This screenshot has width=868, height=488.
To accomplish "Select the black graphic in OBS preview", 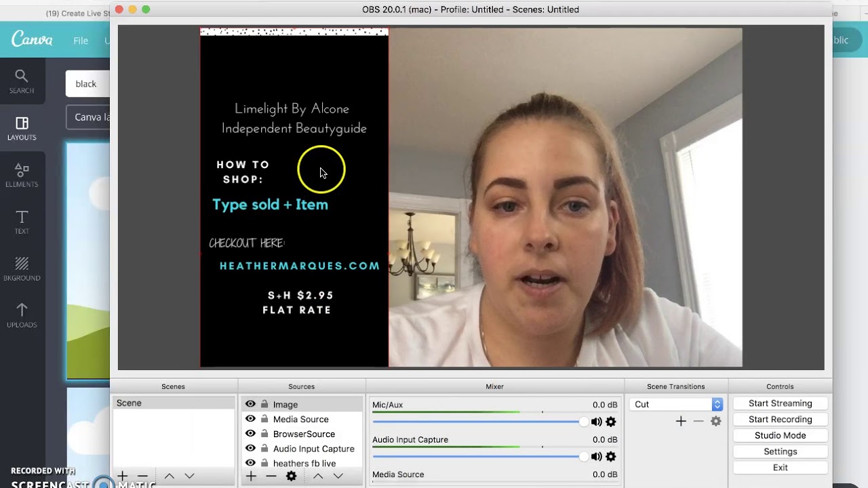I will point(294,197).
